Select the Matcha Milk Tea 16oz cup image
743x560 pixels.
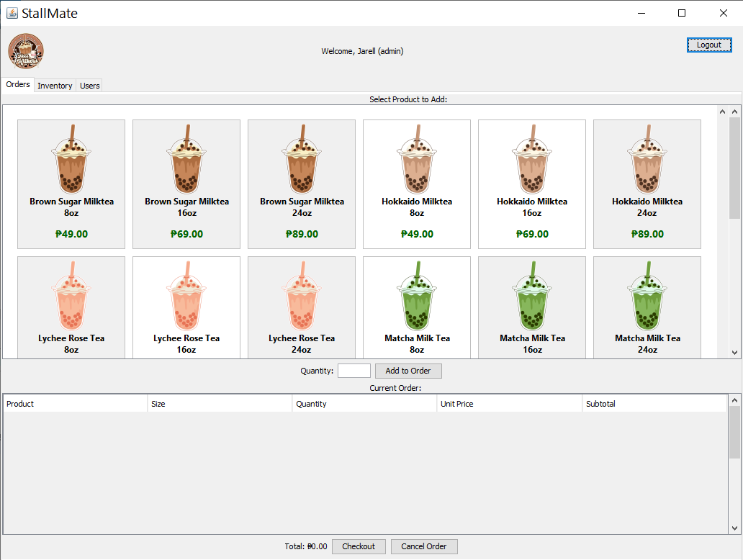531,296
